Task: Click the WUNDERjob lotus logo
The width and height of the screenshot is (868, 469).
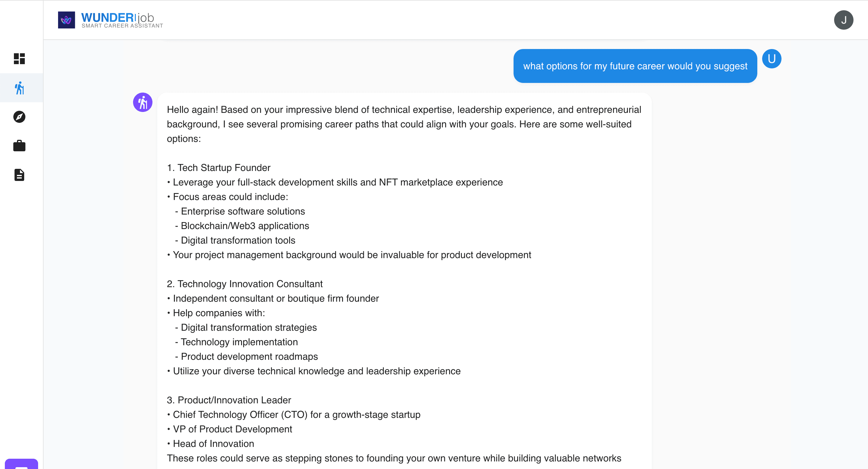Action: pyautogui.click(x=67, y=20)
